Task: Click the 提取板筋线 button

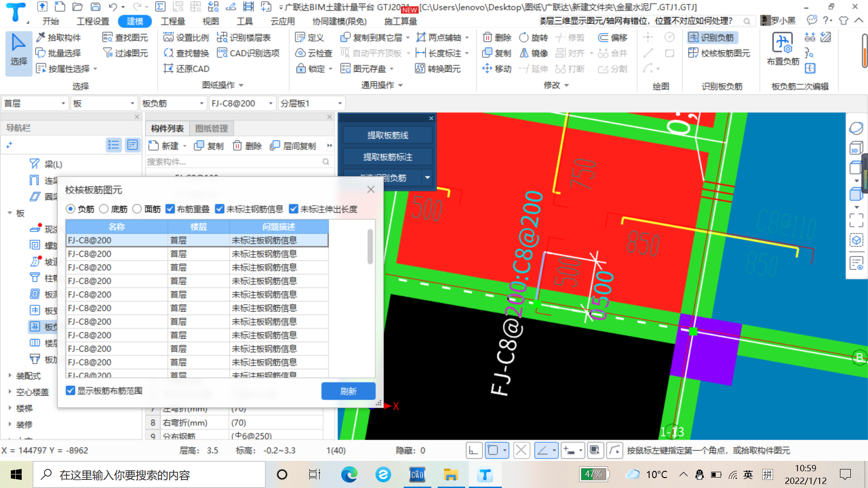Action: point(387,135)
